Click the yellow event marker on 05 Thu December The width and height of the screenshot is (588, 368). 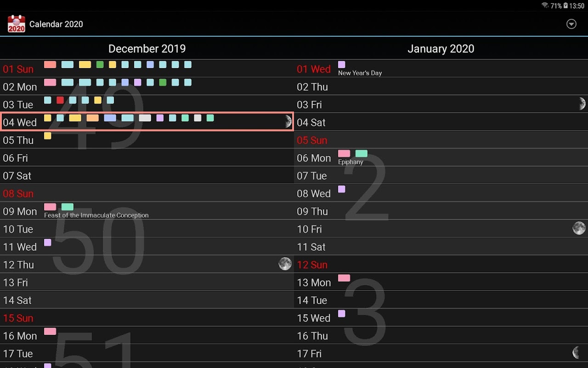48,136
